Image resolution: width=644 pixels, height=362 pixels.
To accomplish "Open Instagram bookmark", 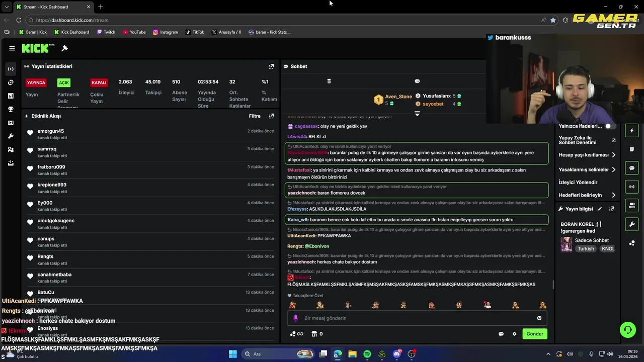I will [166, 32].
